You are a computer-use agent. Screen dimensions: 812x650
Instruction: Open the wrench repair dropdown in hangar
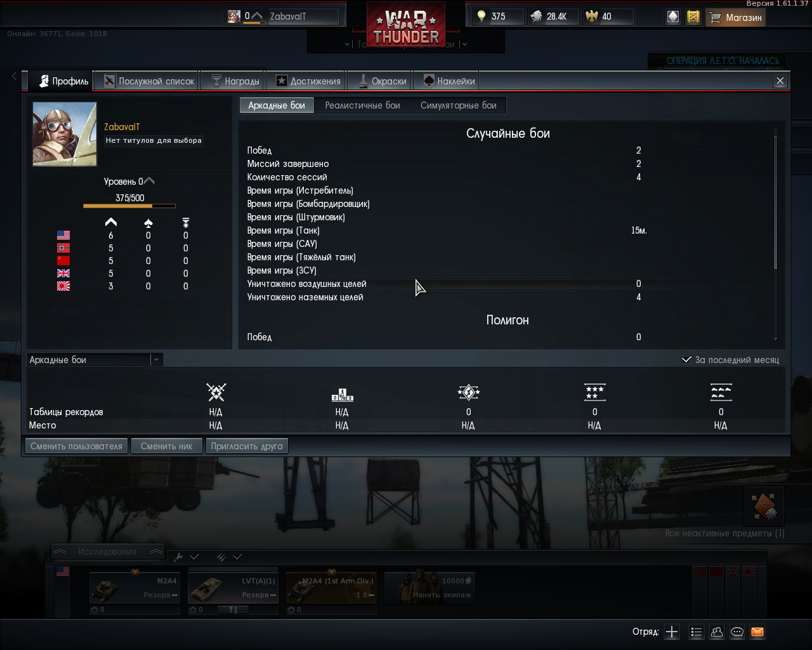click(x=187, y=557)
